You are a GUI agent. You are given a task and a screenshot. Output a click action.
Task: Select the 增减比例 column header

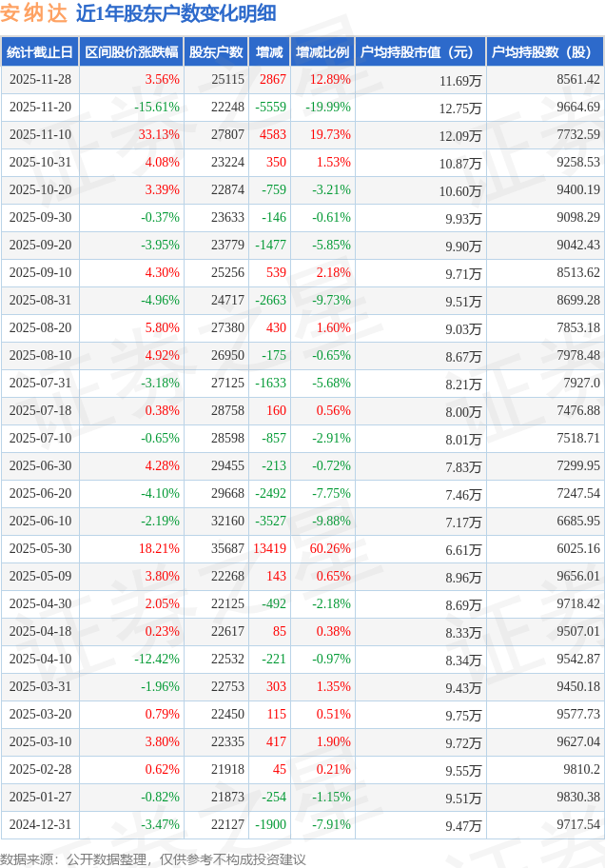322,52
